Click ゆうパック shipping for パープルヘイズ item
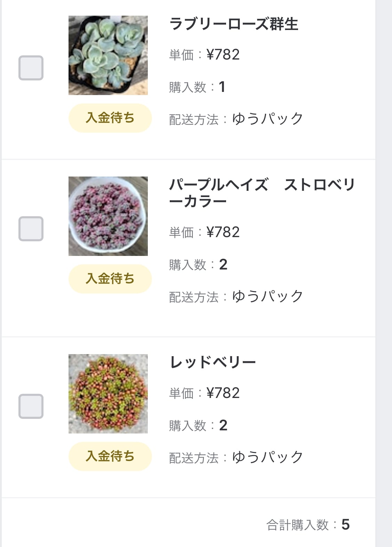The height and width of the screenshot is (547, 392). coord(267,296)
